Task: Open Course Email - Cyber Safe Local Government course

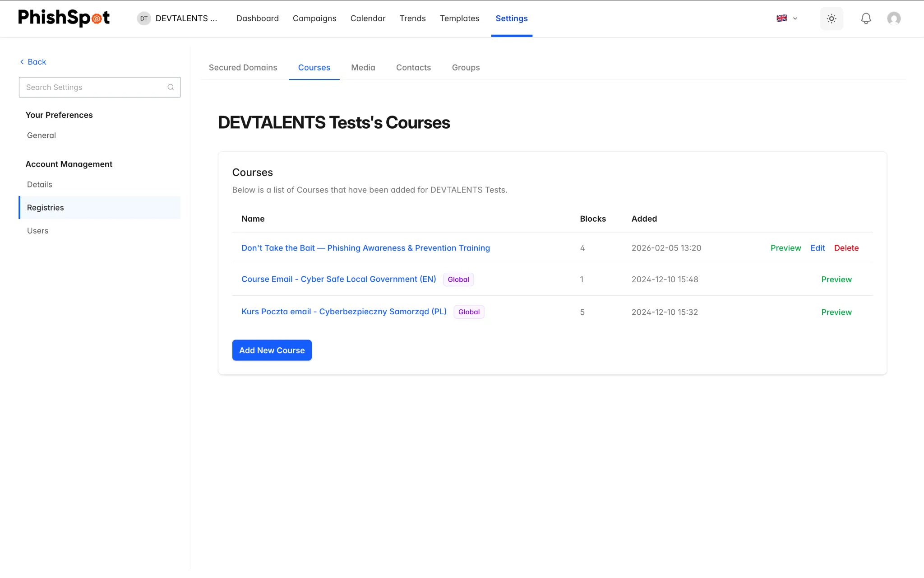Action: (339, 279)
